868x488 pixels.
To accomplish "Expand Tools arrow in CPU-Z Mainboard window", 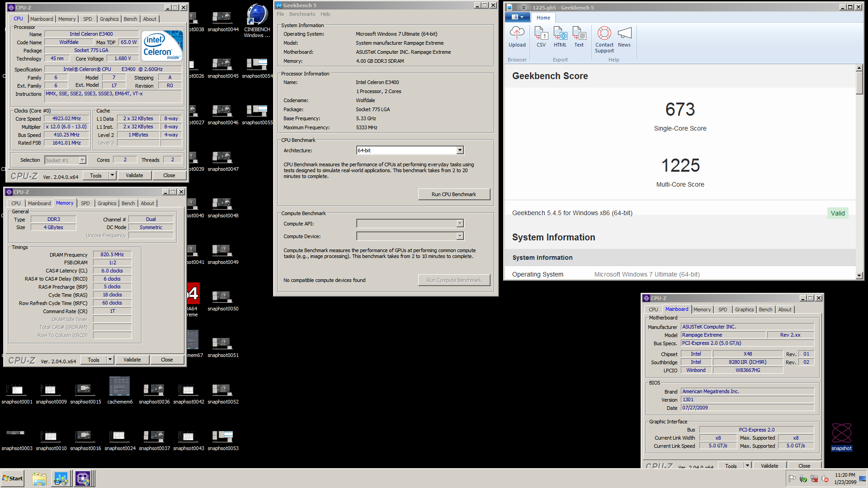I will point(748,465).
